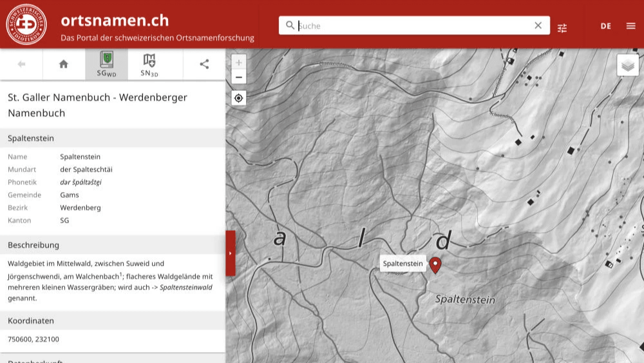This screenshot has width=644, height=363.
Task: Focus the Suche search field
Action: coord(414,26)
